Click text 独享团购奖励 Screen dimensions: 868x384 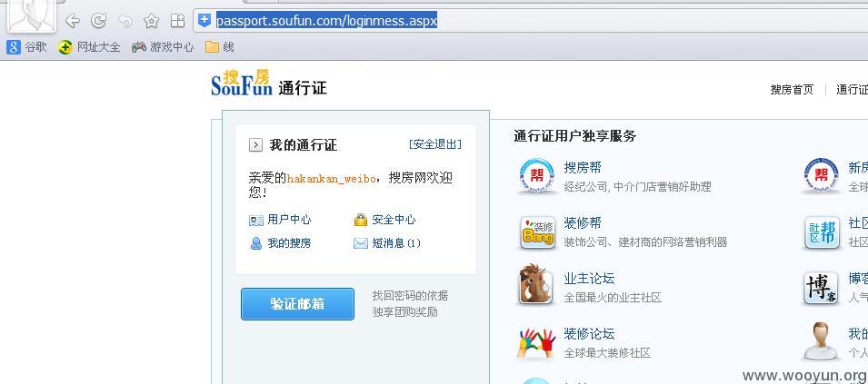pyautogui.click(x=404, y=312)
